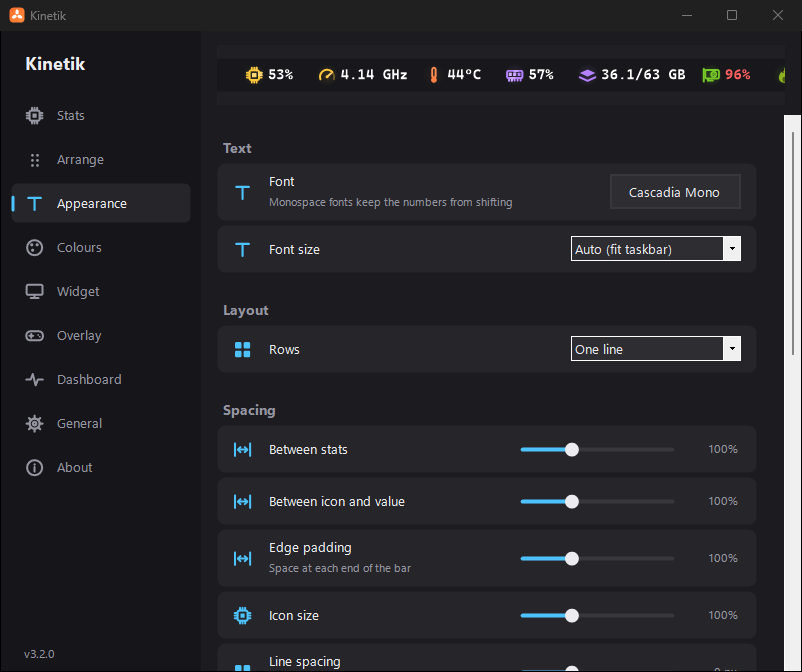The width and height of the screenshot is (802, 672).
Task: Click the Overlay gamepad icon in sidebar
Action: click(34, 335)
